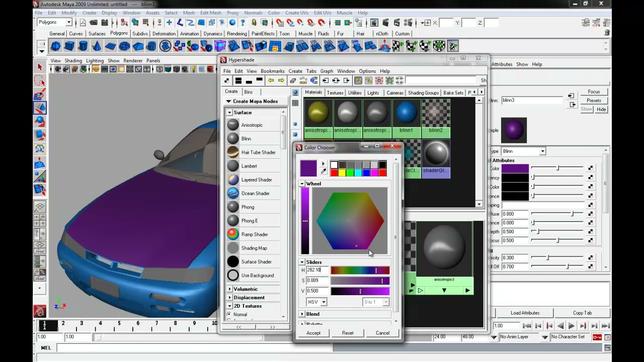This screenshot has height=362, width=644.
Task: Open the Bookmarks menu in Hypershade
Action: point(272,71)
